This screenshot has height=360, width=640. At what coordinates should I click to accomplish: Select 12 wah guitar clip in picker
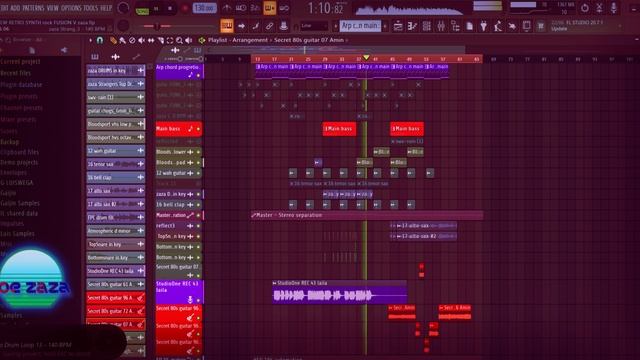tap(116, 151)
